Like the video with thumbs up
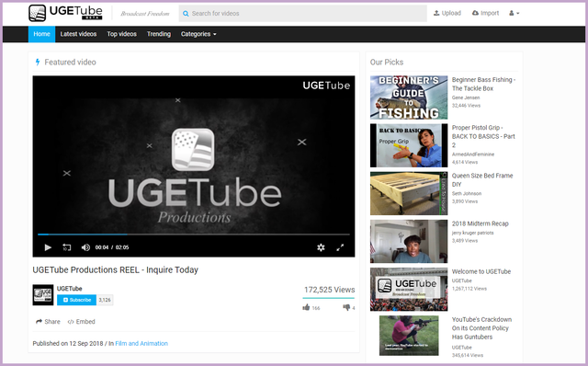 [x=306, y=307]
